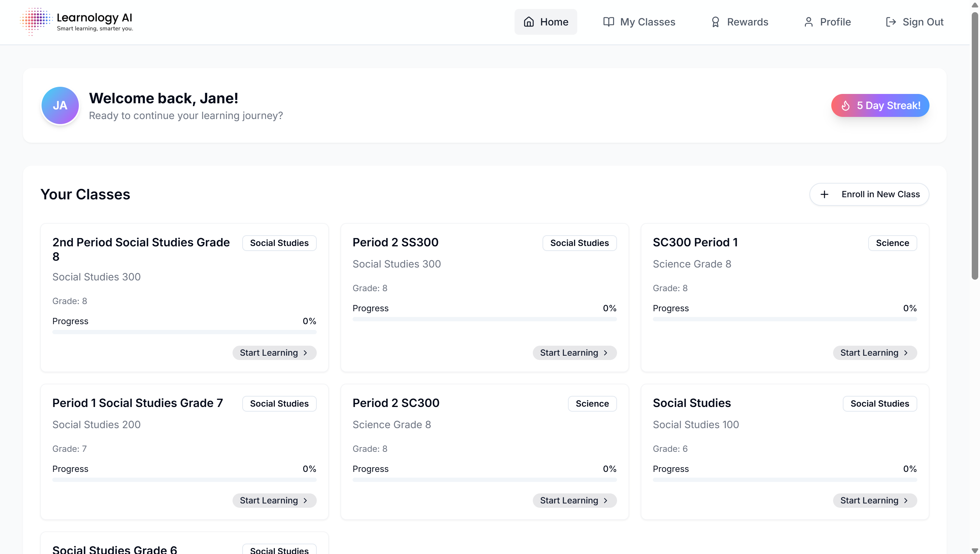Screen dimensions: 980x554
Task: Click 'Social Studies 200' subtitle
Action: click(96, 425)
